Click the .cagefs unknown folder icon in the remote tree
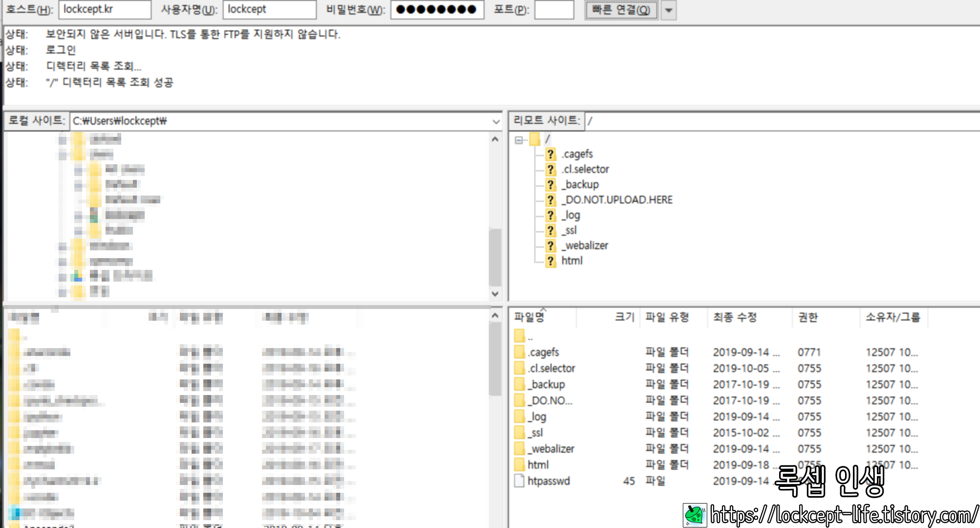Screen dimensions: 980x528 [551, 154]
